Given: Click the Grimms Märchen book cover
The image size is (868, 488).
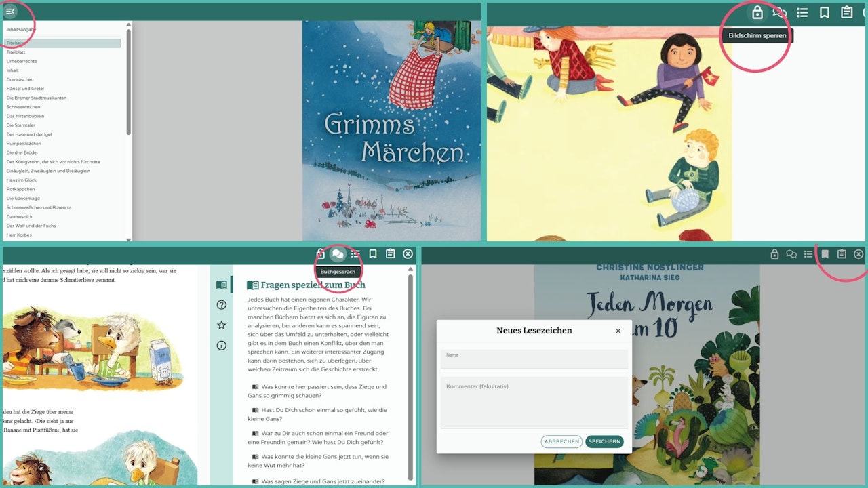Looking at the screenshot, I should pyautogui.click(x=391, y=131).
